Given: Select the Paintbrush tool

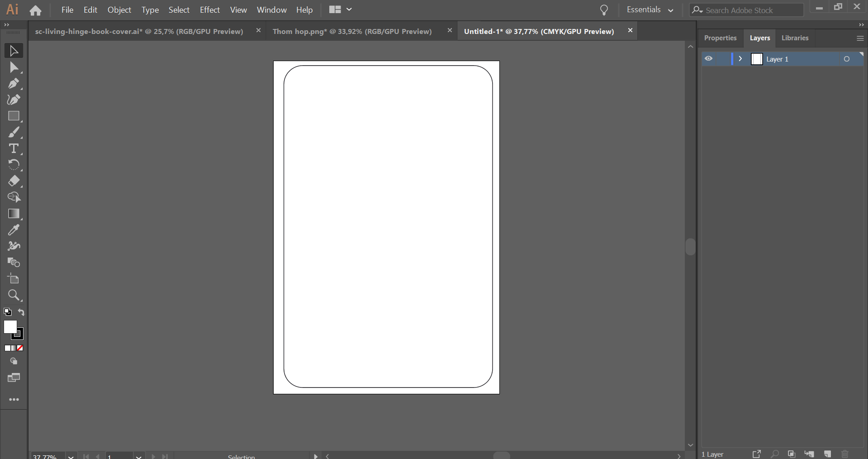Looking at the screenshot, I should pos(14,132).
